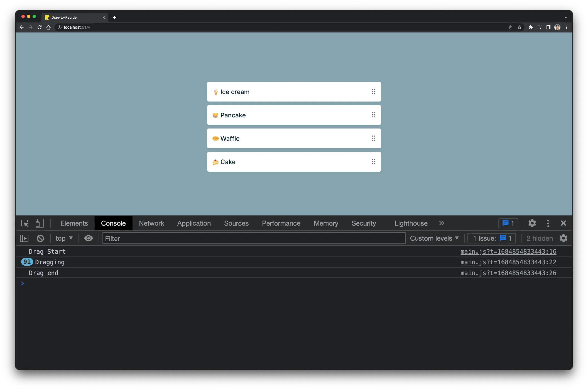
Task: Switch to the Security tab
Action: click(x=364, y=223)
